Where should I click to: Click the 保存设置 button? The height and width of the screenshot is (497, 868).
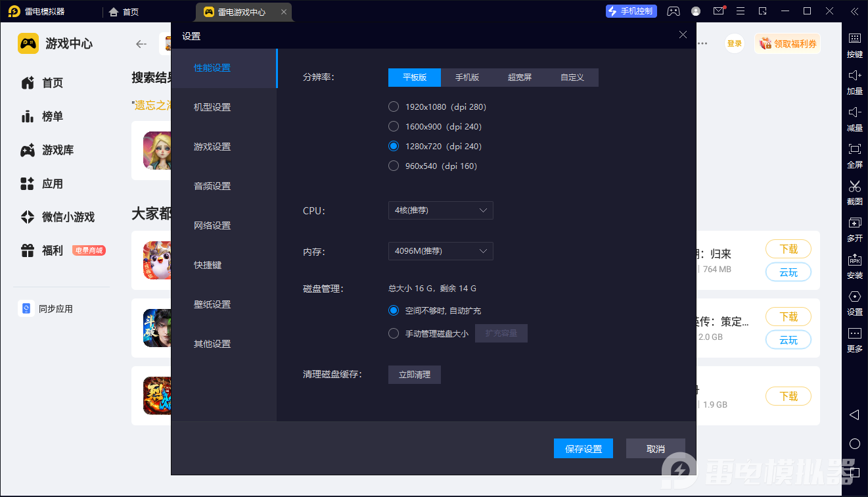(x=583, y=448)
